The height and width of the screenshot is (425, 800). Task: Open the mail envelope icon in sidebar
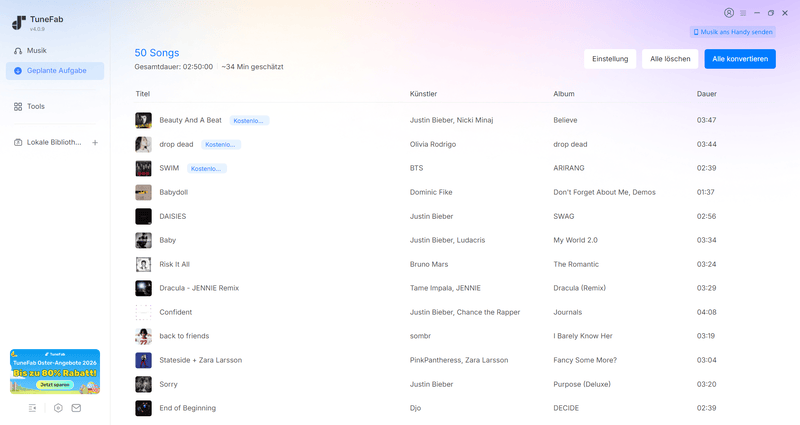point(76,408)
